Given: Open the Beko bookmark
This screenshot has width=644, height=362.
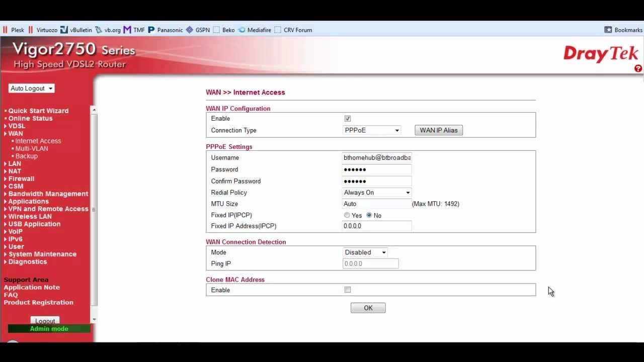Looking at the screenshot, I should pyautogui.click(x=224, y=30).
